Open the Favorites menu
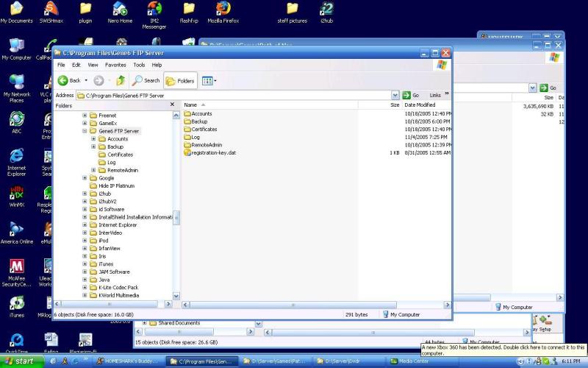 pos(115,65)
